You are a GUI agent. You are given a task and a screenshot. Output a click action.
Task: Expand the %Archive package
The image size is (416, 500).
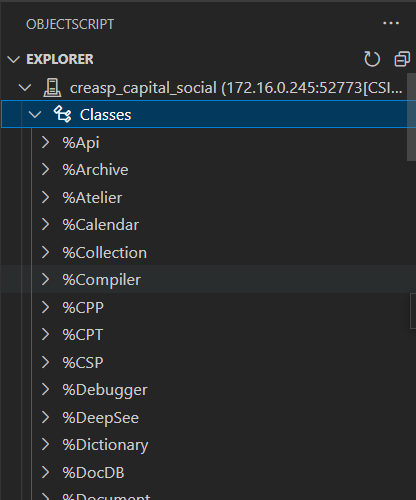(x=45, y=170)
